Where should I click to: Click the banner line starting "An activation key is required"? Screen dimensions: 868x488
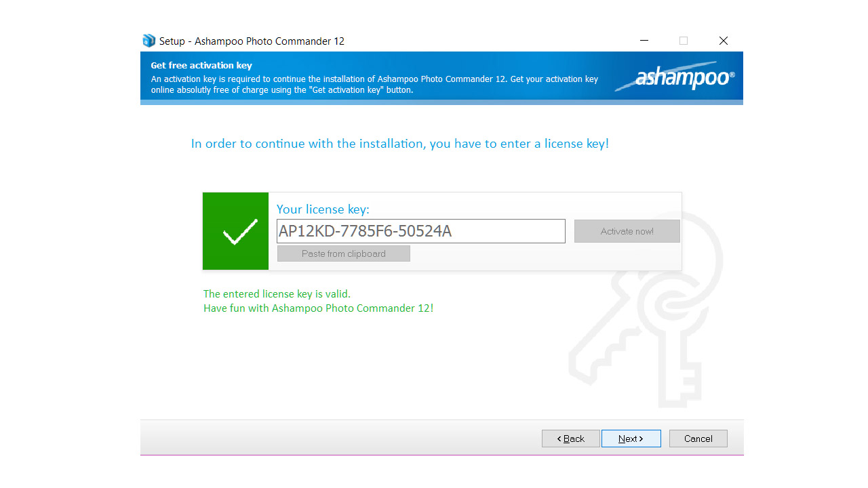[374, 79]
